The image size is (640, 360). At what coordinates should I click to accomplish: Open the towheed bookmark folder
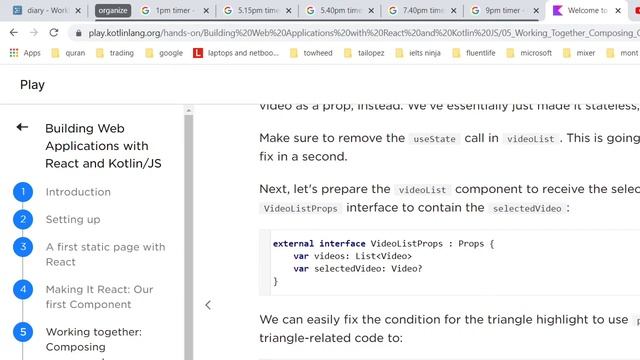pyautogui.click(x=311, y=53)
